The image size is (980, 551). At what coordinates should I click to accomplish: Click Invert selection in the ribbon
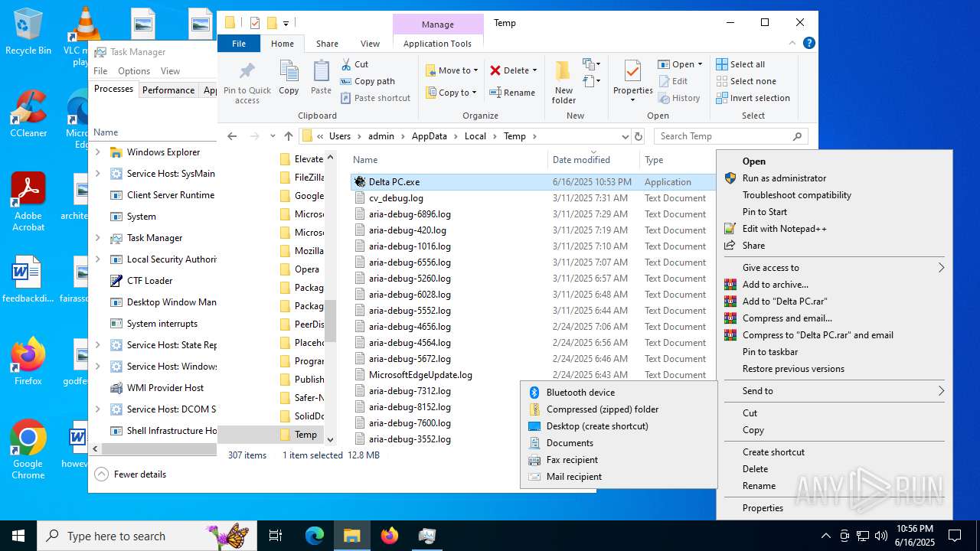point(753,98)
